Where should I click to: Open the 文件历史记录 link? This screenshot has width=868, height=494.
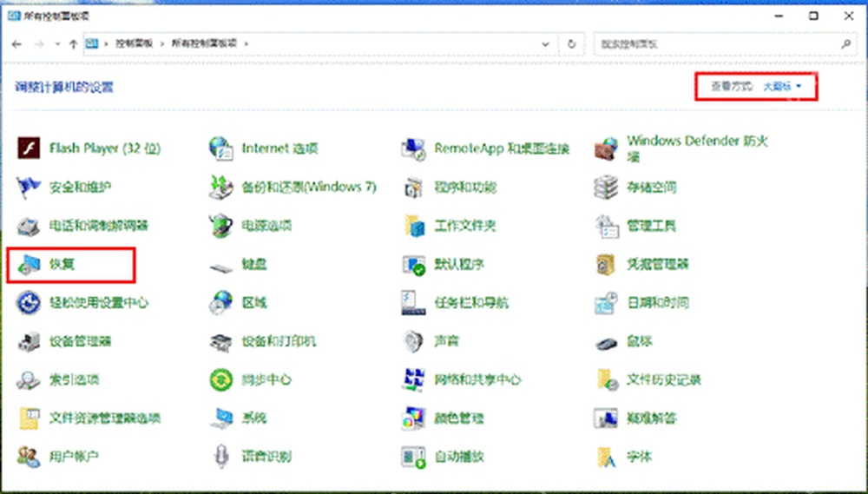[x=664, y=379]
